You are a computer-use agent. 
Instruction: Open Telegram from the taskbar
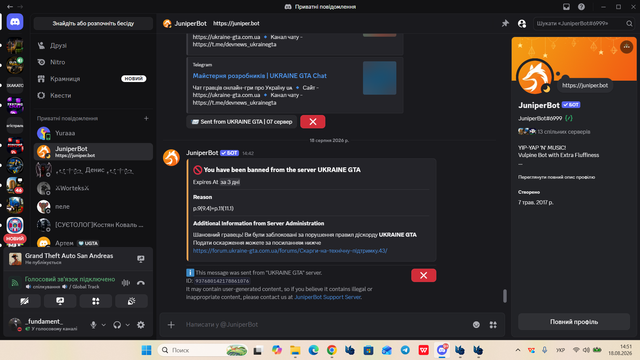click(405, 350)
